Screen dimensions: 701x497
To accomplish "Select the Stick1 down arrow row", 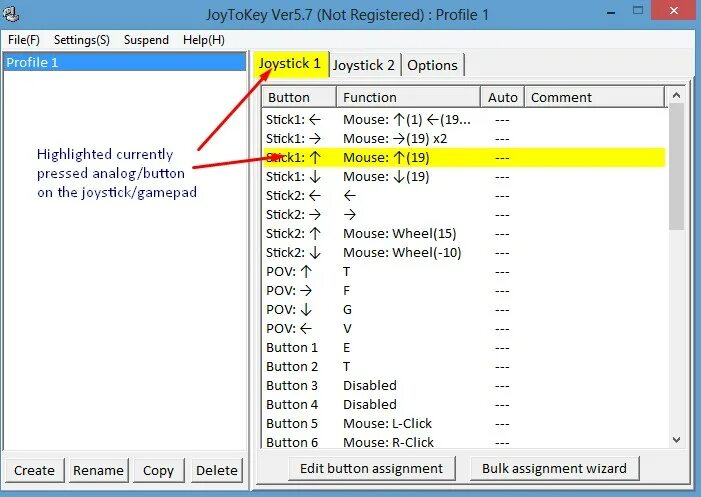I will click(465, 177).
